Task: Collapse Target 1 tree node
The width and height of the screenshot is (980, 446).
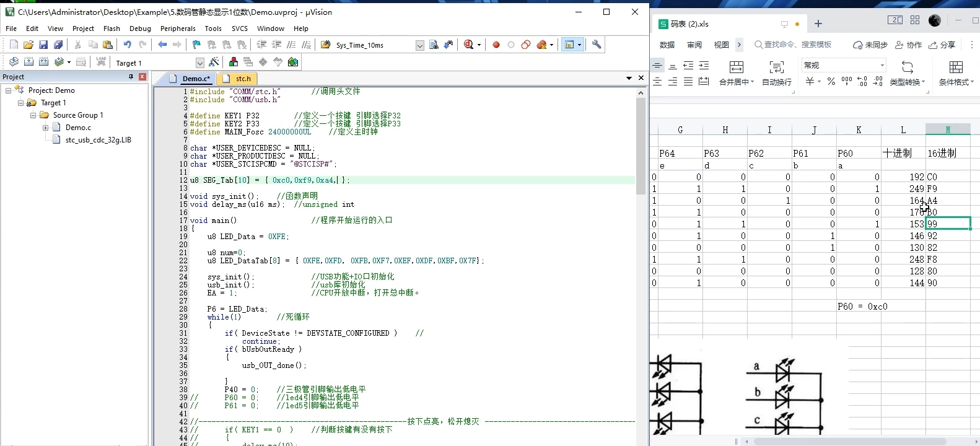Action: click(20, 103)
